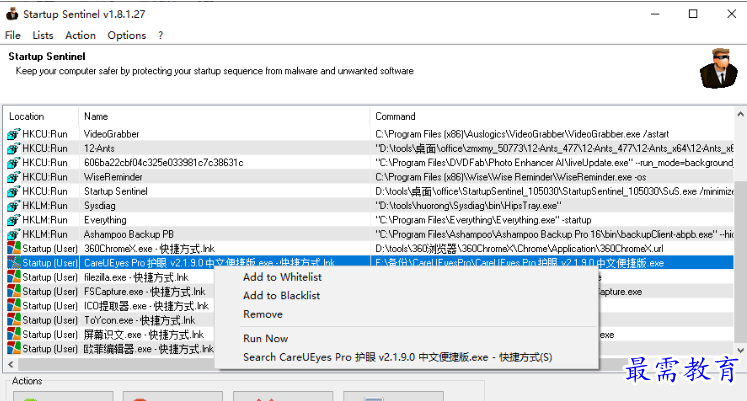Select the 606ba22cbf04c325e033981c7c38631c entry name
This screenshot has height=401, width=747.
coord(163,163)
